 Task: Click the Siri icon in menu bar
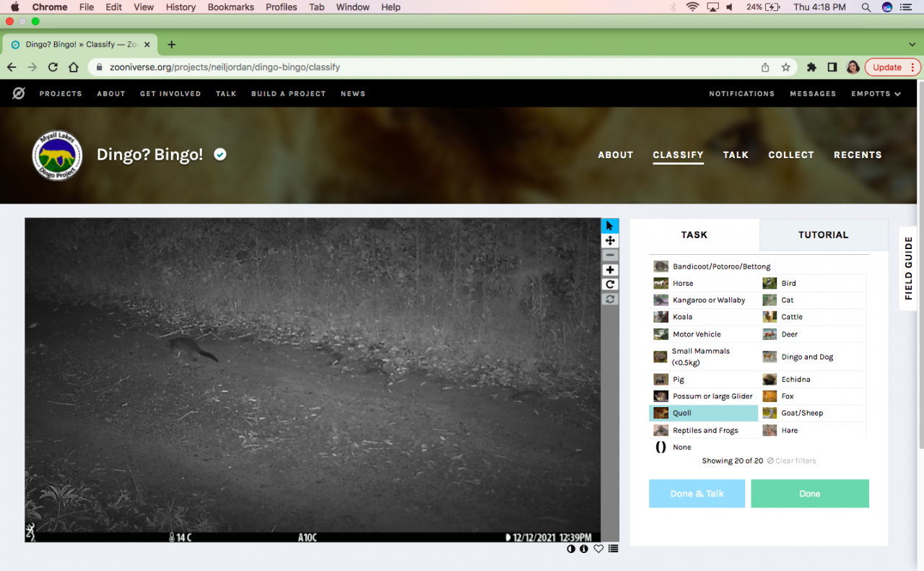click(x=887, y=7)
